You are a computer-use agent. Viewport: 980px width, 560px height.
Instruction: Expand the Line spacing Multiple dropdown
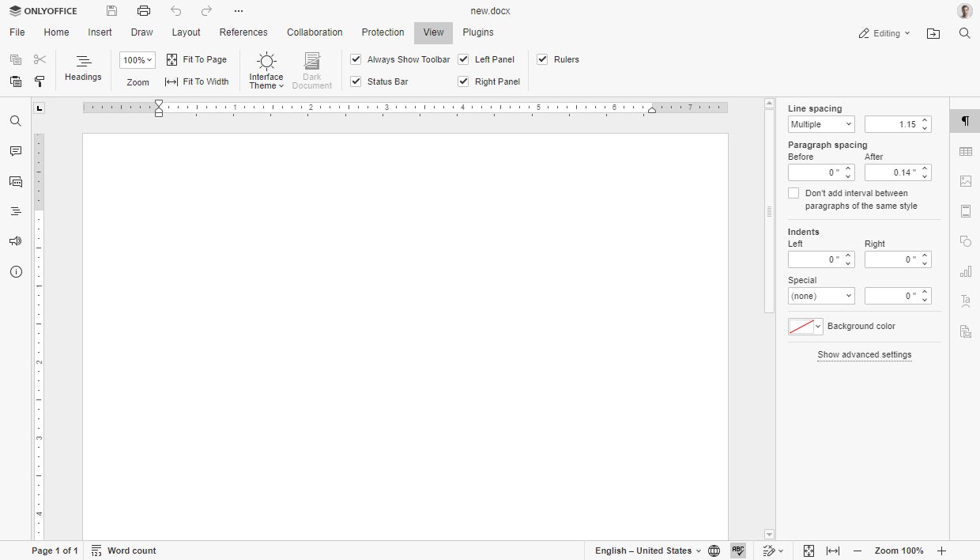pyautogui.click(x=821, y=124)
